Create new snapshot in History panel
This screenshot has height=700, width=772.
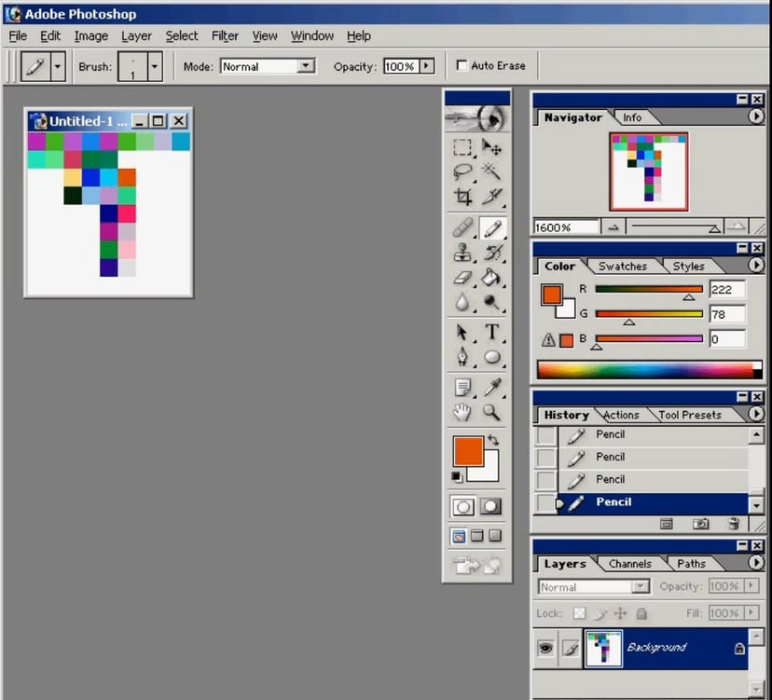700,525
